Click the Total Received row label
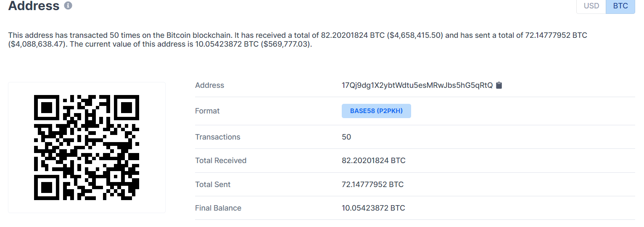Viewport: 644px width, 227px height. tap(221, 161)
